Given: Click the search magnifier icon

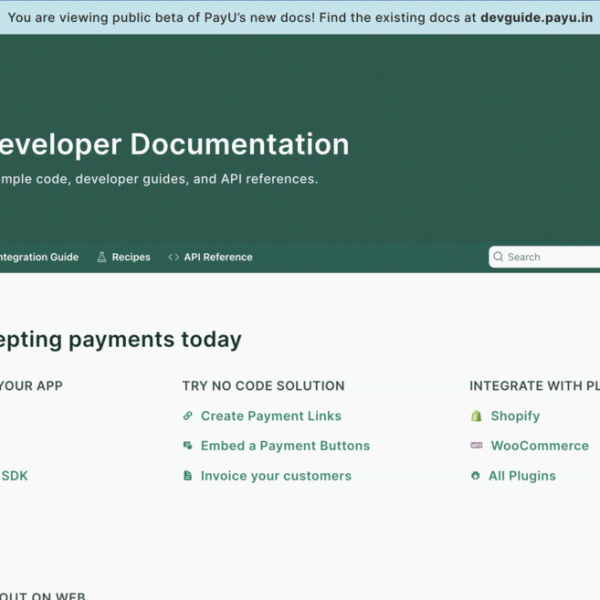Looking at the screenshot, I should 498,256.
